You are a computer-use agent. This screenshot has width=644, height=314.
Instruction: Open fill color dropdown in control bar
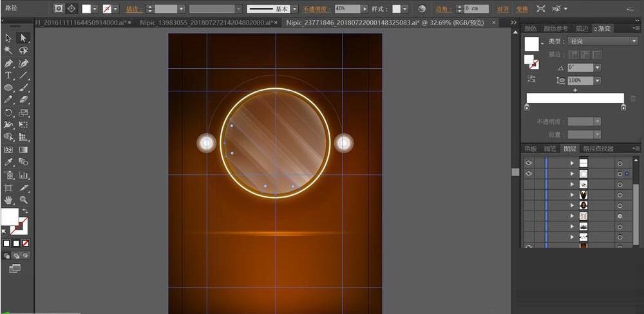point(95,8)
